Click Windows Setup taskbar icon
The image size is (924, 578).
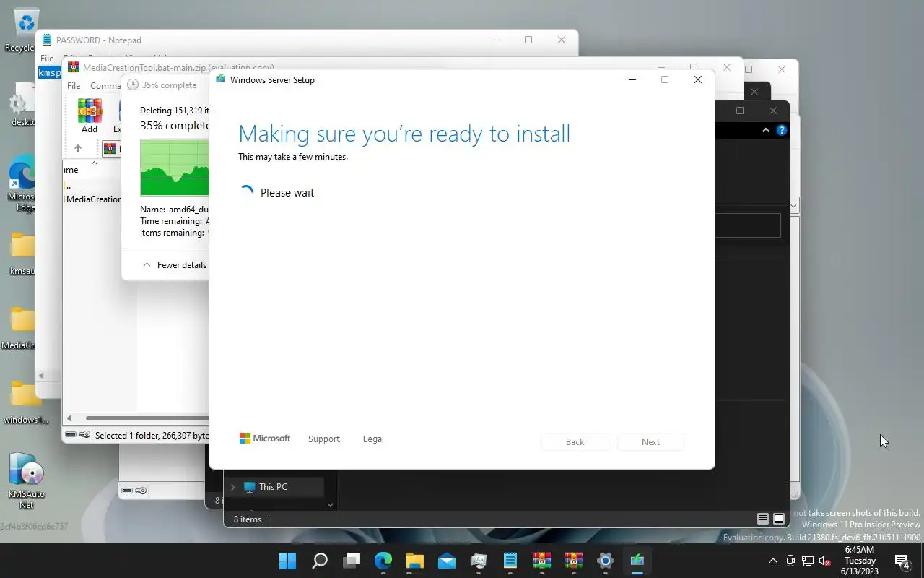(637, 561)
